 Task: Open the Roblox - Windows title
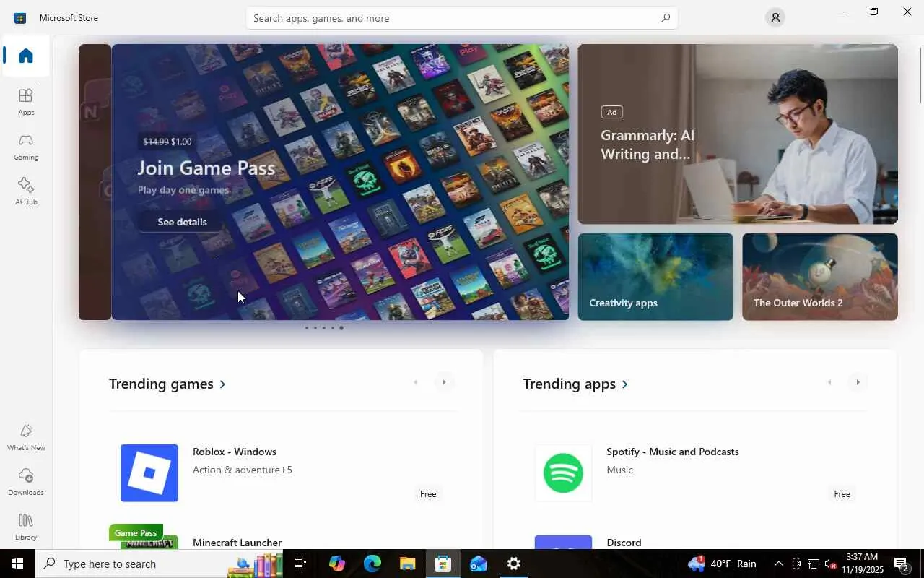235,452
